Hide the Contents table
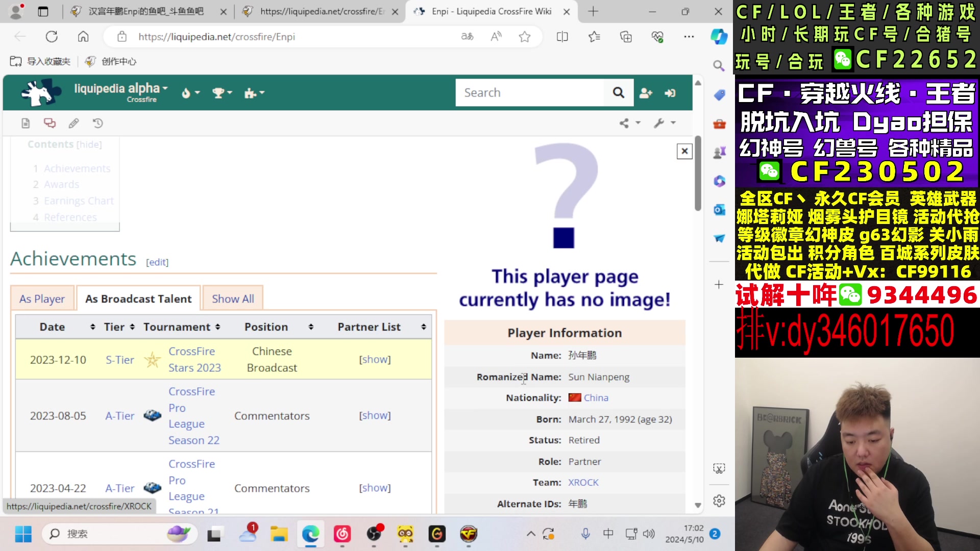This screenshot has height=551, width=980. point(89,144)
